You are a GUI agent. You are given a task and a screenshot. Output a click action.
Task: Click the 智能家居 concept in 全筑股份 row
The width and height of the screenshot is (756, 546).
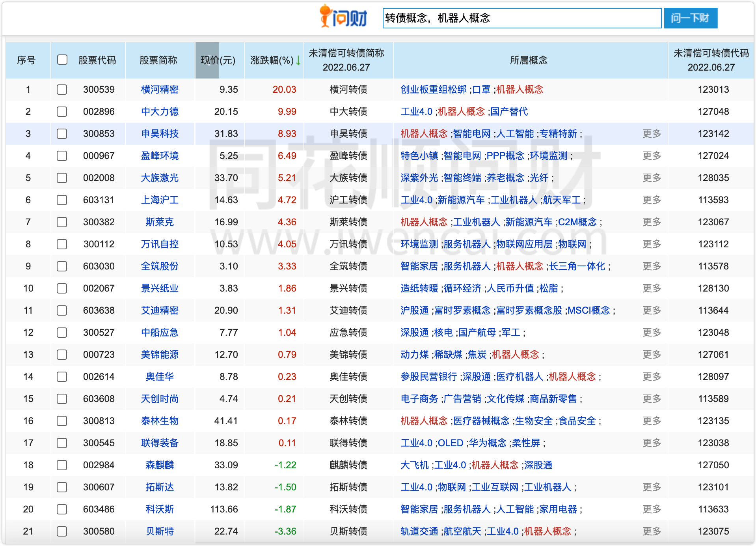pyautogui.click(x=419, y=266)
